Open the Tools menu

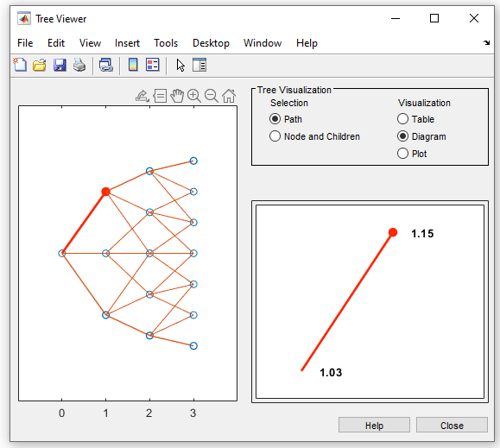click(166, 43)
